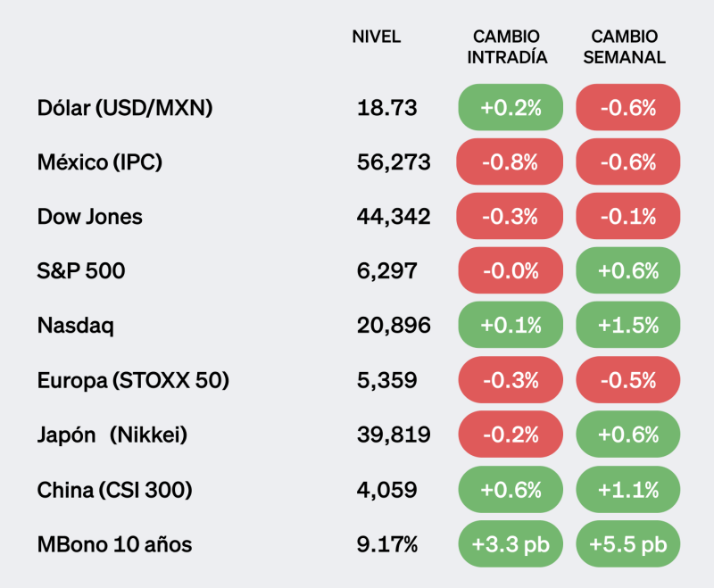The height and width of the screenshot is (588, 714).
Task: Select the México (IPC) weekly change badge
Action: click(x=628, y=162)
